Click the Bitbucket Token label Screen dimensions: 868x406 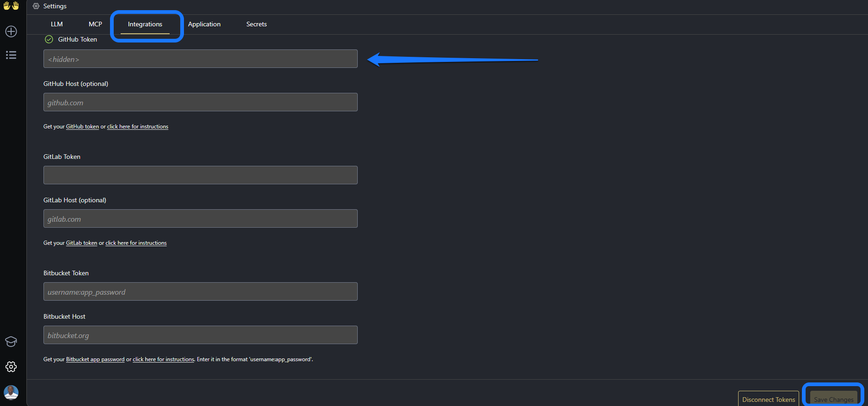tap(66, 273)
